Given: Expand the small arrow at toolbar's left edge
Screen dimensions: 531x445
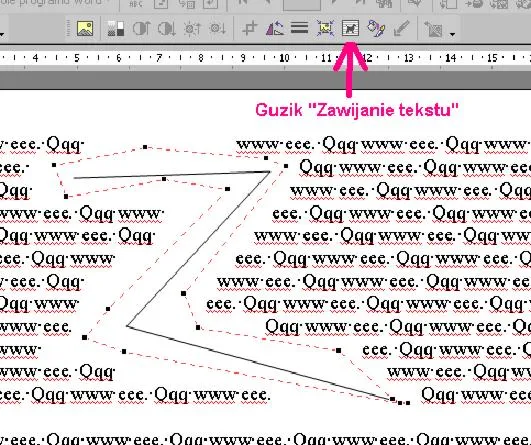Looking at the screenshot, I should [2, 34].
